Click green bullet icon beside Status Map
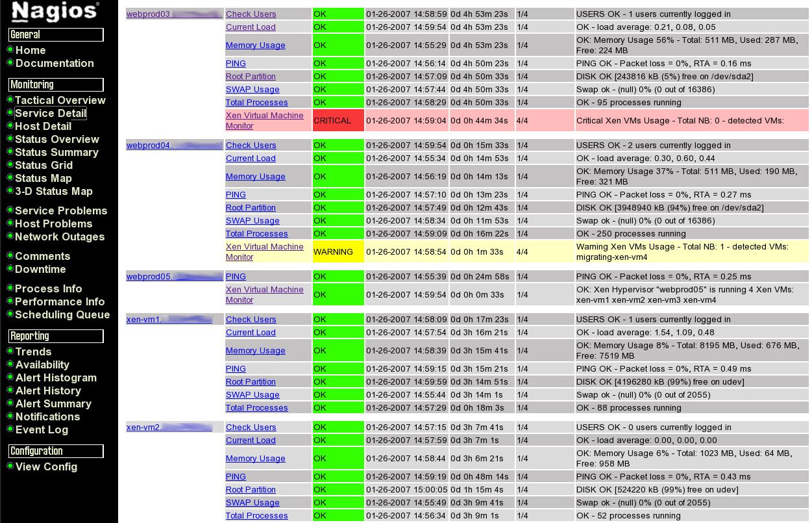This screenshot has height=523, width=812. coord(10,178)
